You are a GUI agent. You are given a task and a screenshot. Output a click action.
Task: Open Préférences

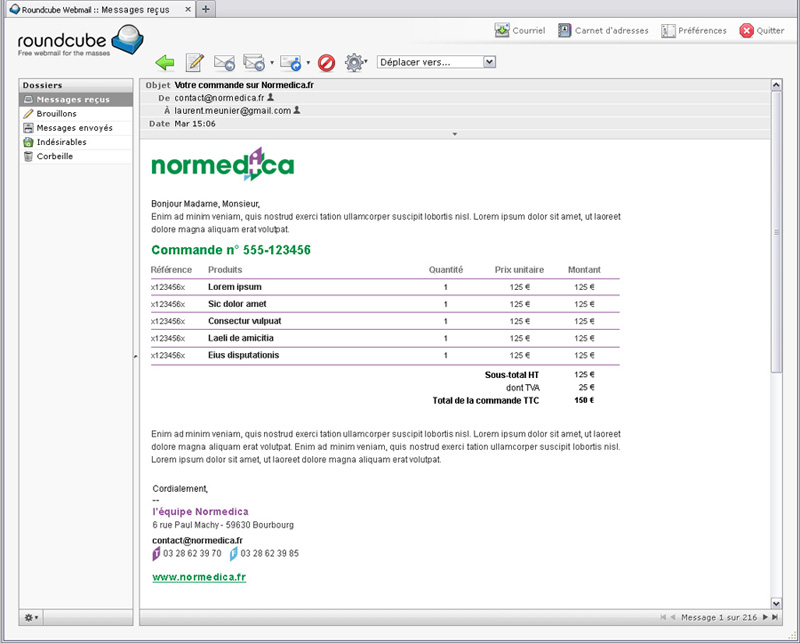(x=694, y=31)
